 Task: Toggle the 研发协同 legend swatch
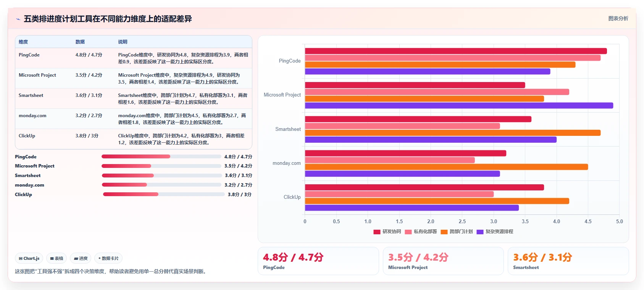point(377,232)
